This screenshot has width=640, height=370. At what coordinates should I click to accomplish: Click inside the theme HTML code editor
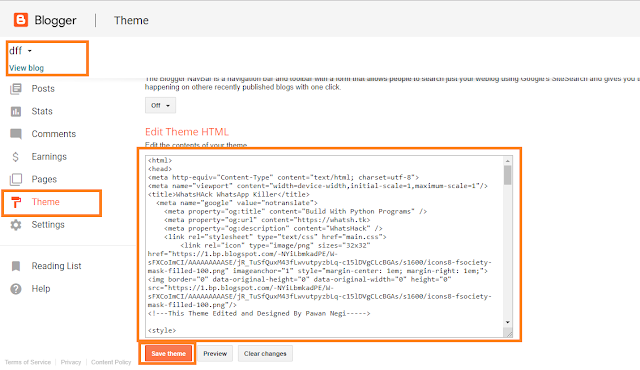[324, 246]
